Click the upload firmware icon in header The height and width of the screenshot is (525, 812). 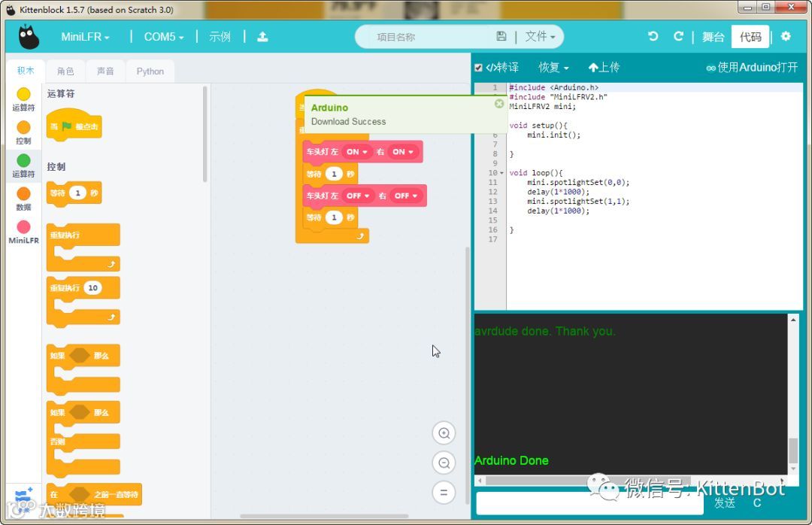262,37
